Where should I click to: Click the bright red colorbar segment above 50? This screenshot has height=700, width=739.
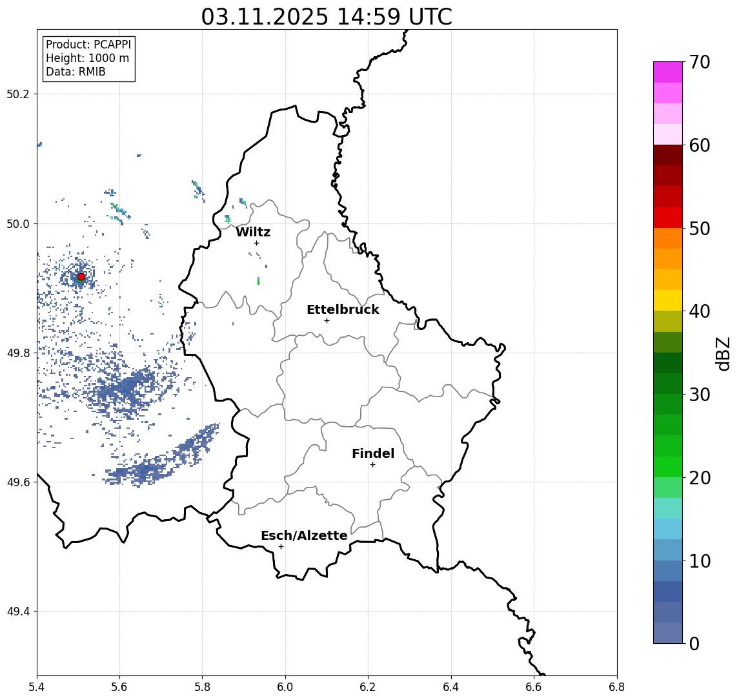(668, 218)
